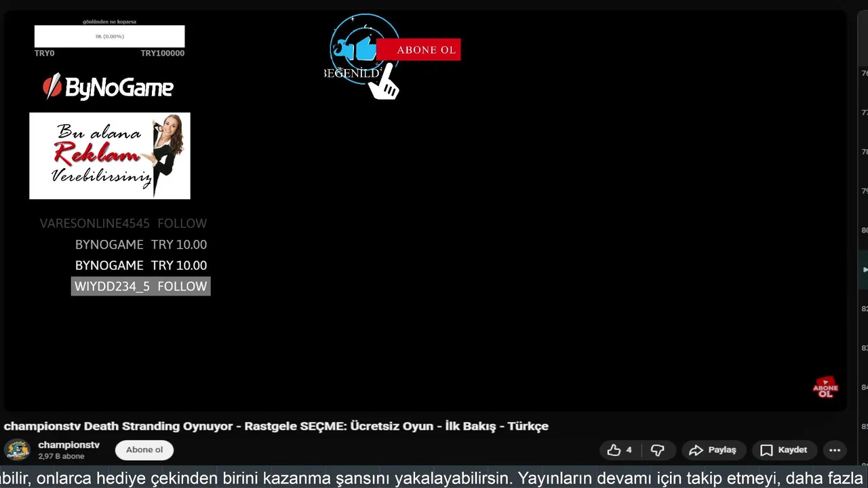
Task: Open the championstv channel avatar
Action: [x=18, y=450]
